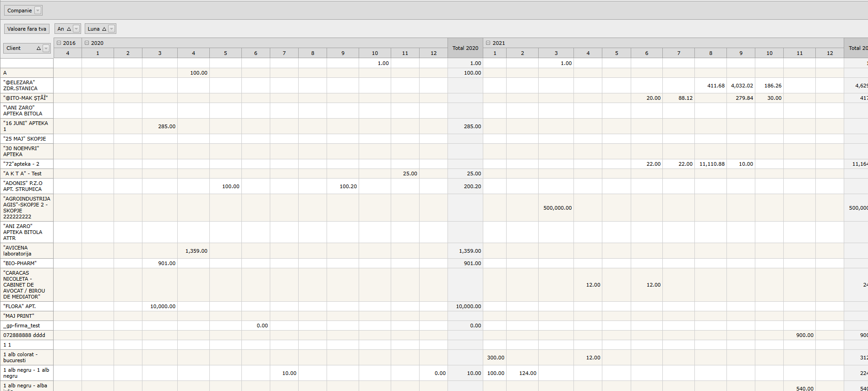Collapse the 2016 year column group
Image resolution: width=868 pixels, height=391 pixels.
59,43
